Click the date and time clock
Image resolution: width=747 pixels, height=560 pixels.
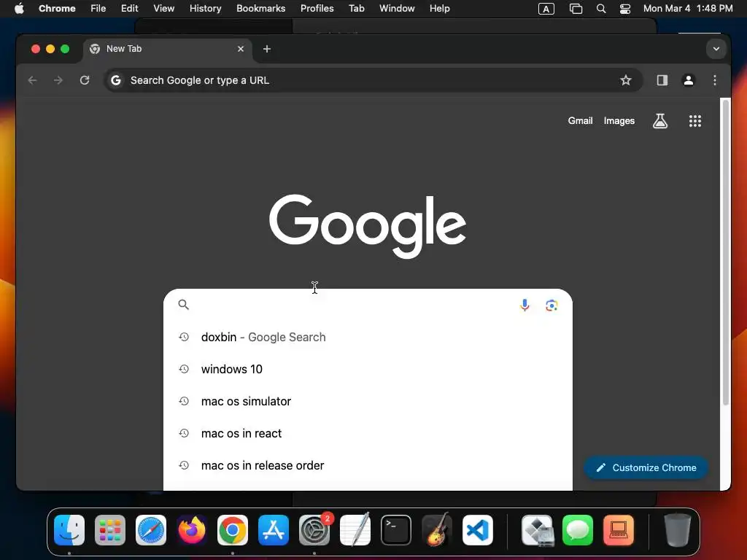pyautogui.click(x=688, y=9)
